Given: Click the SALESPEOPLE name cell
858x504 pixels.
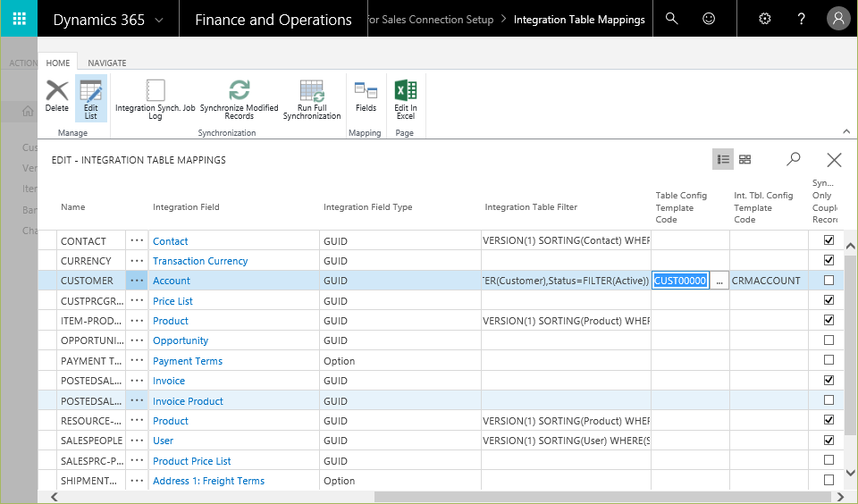Looking at the screenshot, I should tap(91, 441).
